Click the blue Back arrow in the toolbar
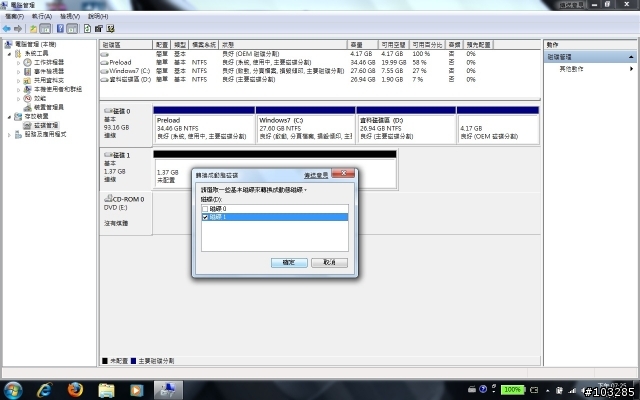 [7, 29]
